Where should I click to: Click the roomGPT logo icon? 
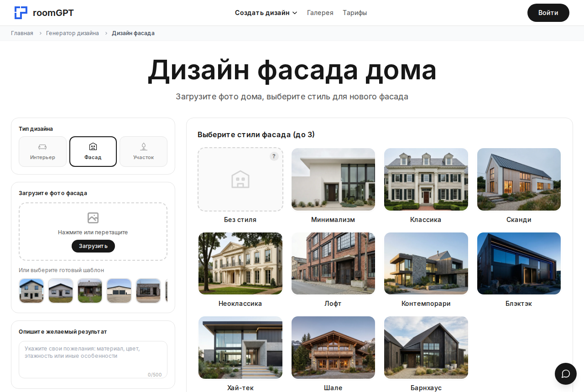21,13
